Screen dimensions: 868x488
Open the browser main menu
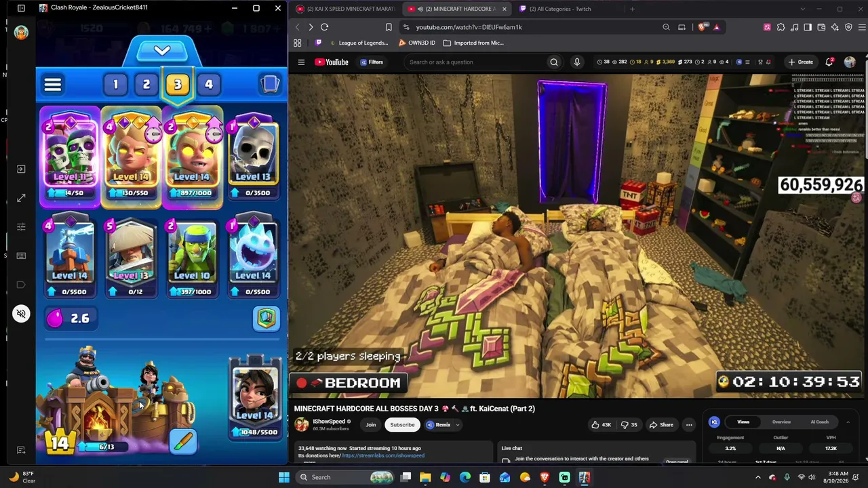[x=862, y=27]
